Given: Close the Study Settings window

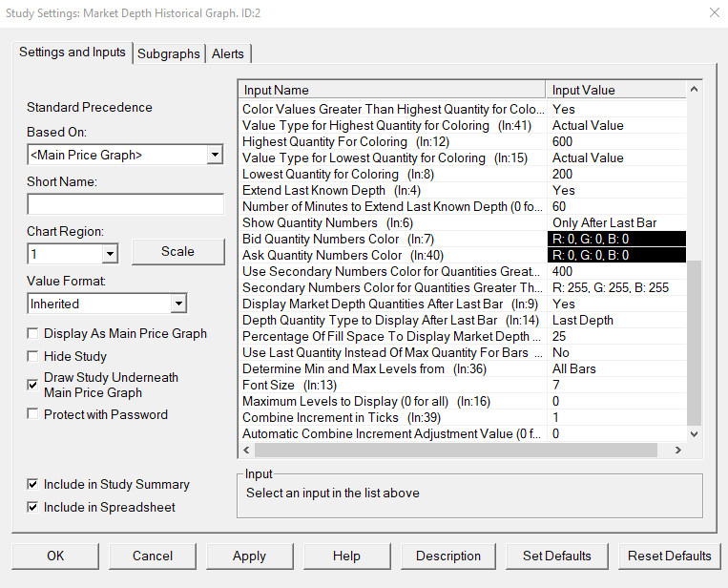Looking at the screenshot, I should click(x=715, y=13).
